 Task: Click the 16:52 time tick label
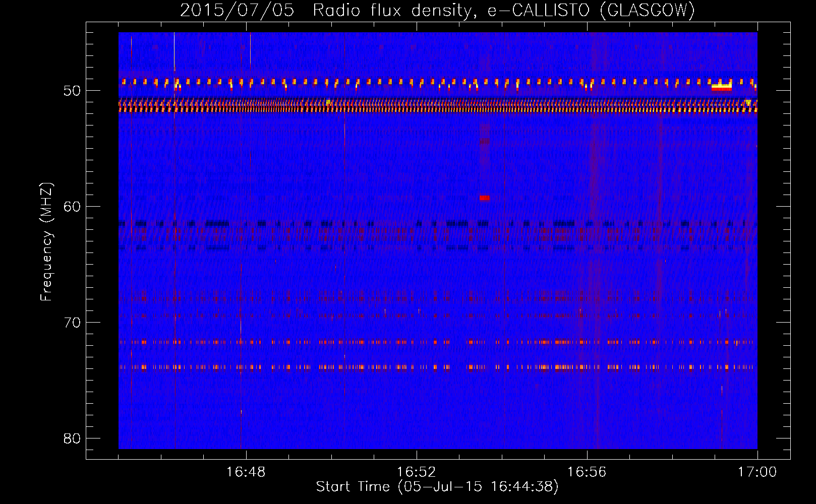coord(416,472)
